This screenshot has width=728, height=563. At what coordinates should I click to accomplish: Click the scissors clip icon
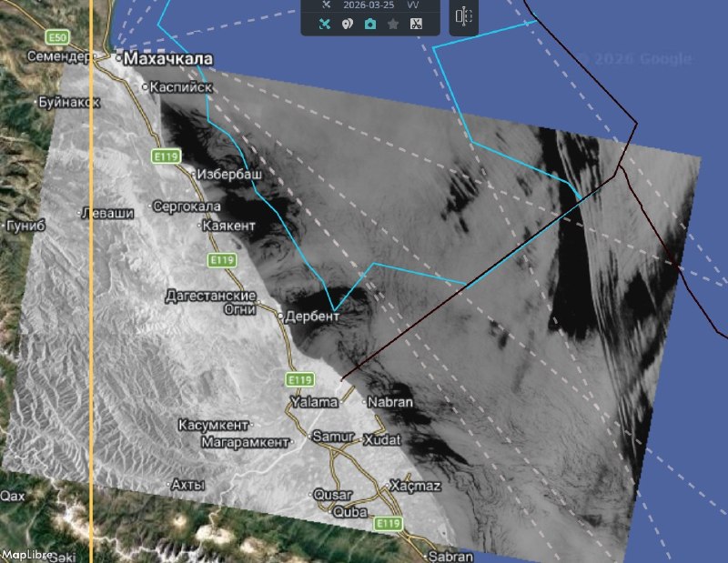[x=416, y=24]
